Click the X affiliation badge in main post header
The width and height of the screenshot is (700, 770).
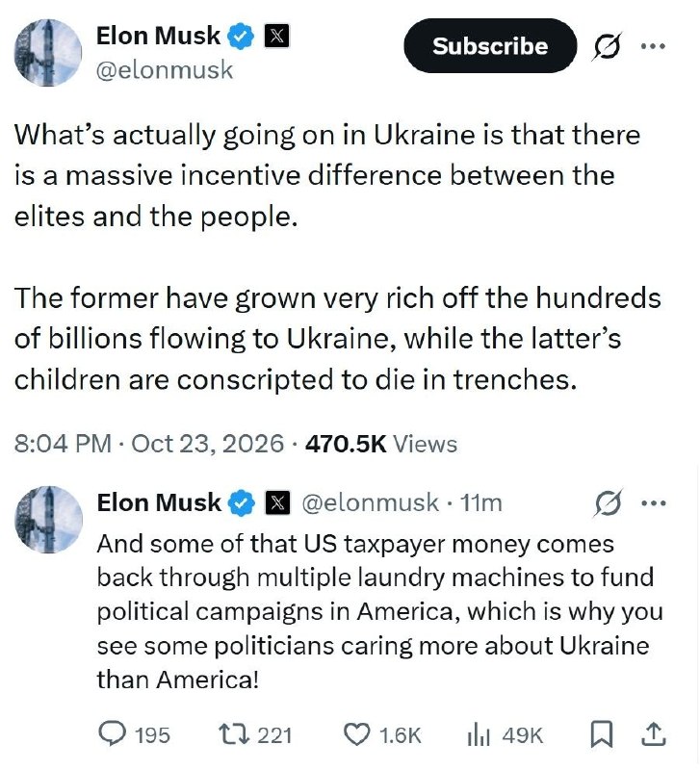point(276,36)
